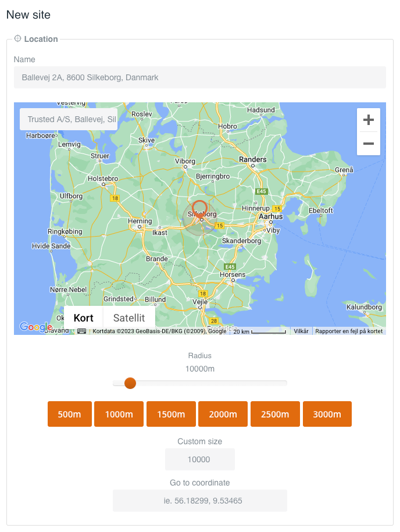Open the Vilkår terms link

(301, 331)
